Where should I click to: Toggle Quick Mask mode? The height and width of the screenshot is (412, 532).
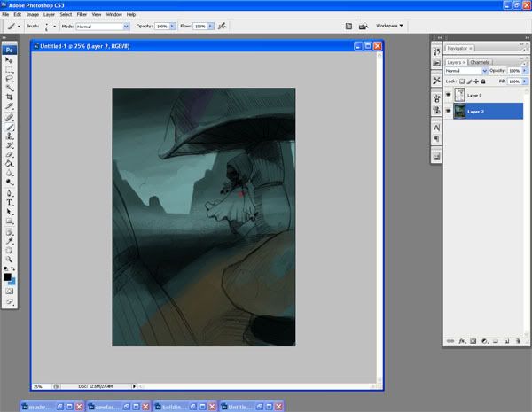coord(9,291)
